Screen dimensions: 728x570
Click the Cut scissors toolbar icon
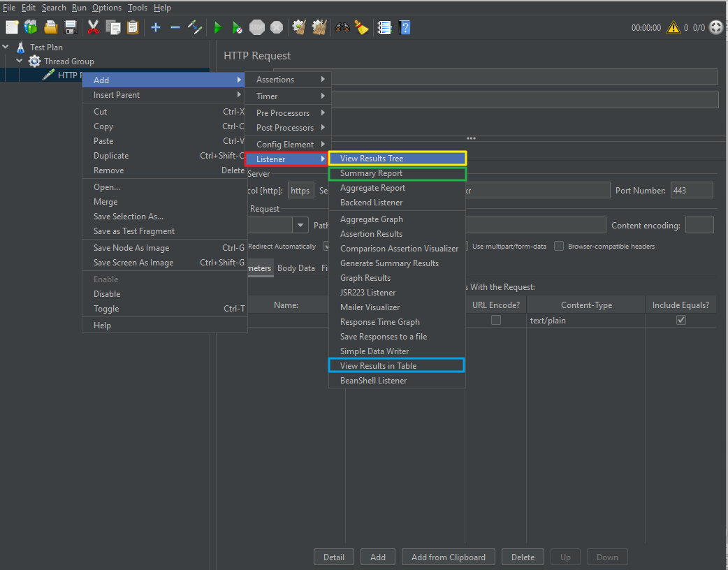tap(94, 27)
